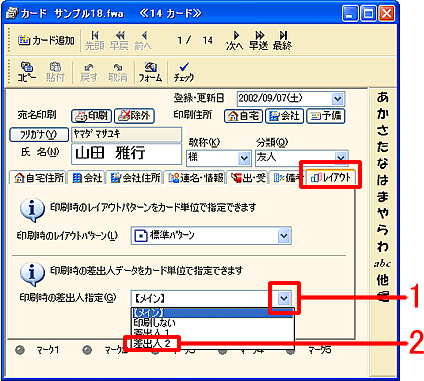Choose 差出人 2 in the sender list

212,343
